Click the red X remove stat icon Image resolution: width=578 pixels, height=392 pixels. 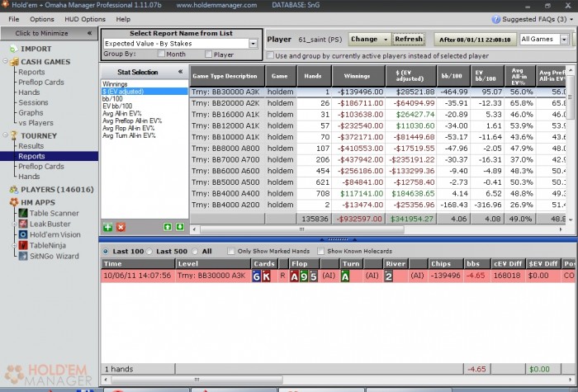point(121,227)
